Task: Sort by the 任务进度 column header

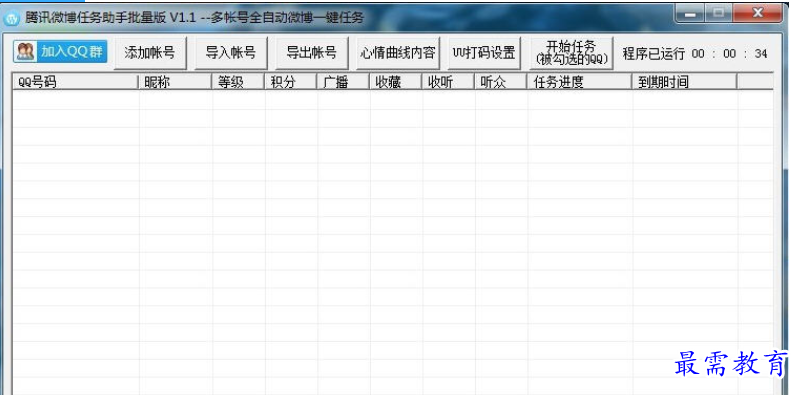Action: 579,82
